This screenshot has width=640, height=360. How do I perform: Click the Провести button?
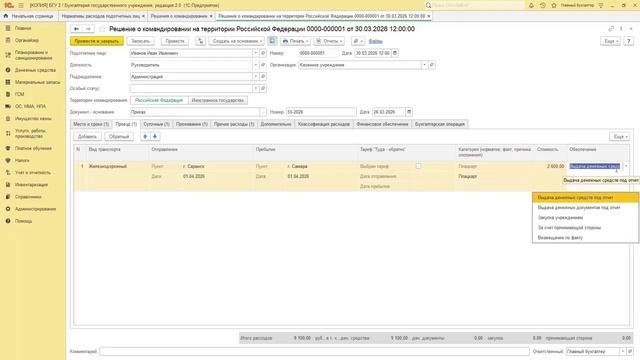click(x=175, y=41)
